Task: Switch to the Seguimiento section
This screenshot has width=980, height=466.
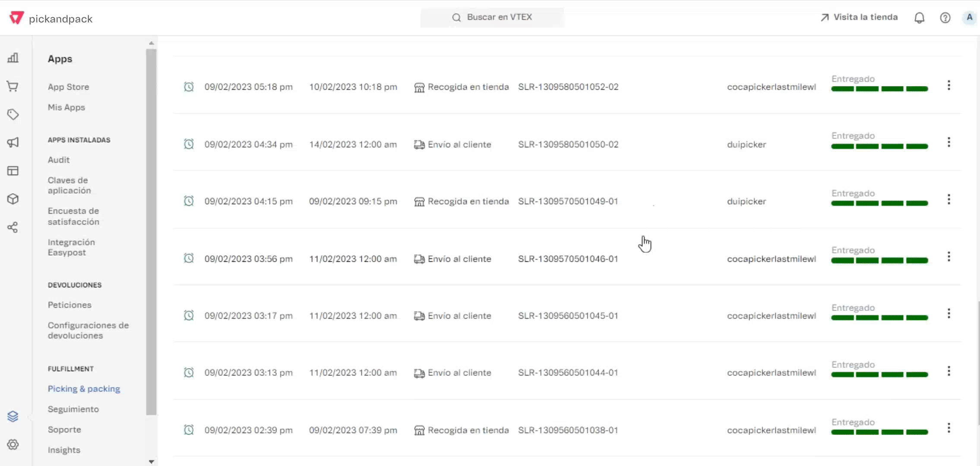Action: (73, 409)
